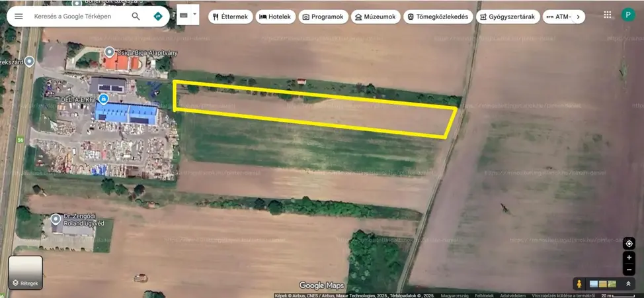The height and width of the screenshot is (298, 644).
Task: Zoom in with the plus button
Action: click(629, 258)
